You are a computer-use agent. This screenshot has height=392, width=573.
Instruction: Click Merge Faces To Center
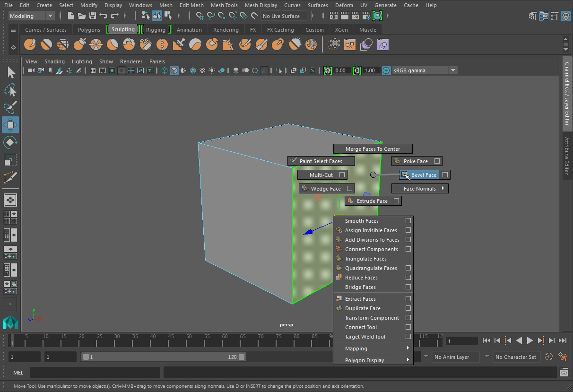pyautogui.click(x=373, y=149)
